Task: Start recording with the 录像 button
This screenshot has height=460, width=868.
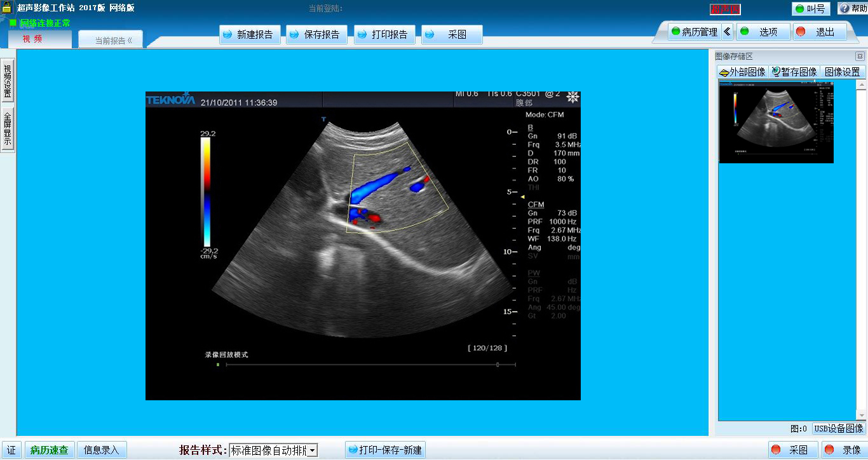Action: point(845,450)
